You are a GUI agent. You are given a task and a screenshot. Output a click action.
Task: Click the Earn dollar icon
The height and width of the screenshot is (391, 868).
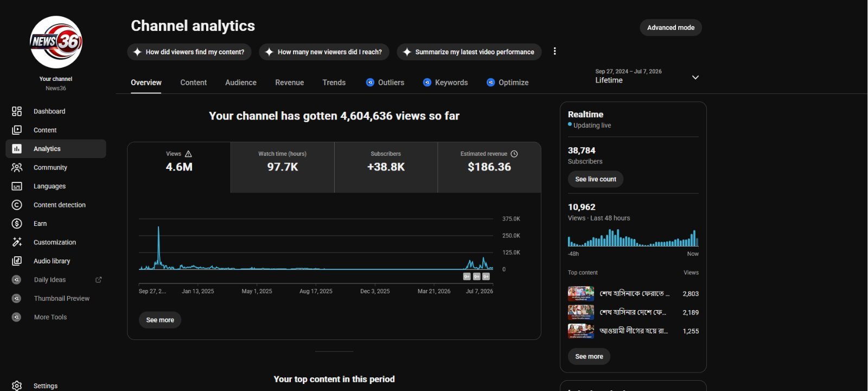(17, 224)
